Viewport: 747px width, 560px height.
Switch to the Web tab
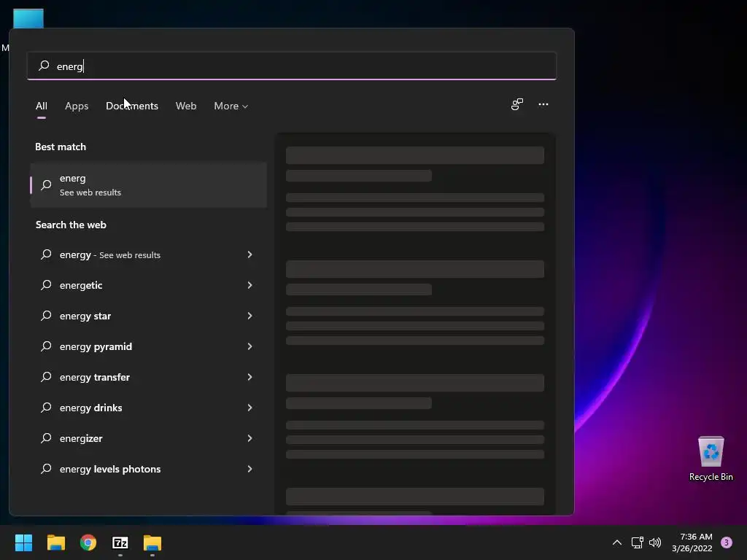point(186,106)
